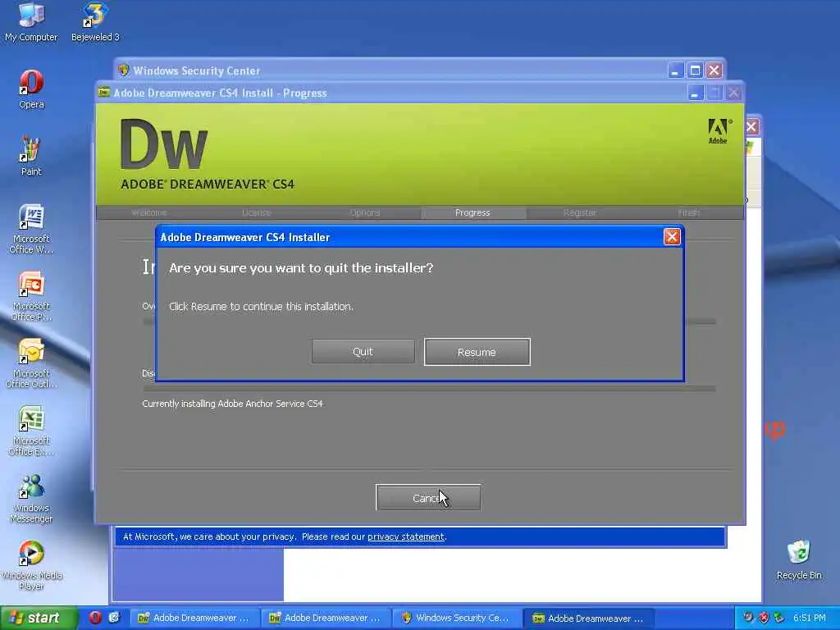Click the 6:51 PM taskbar clock
This screenshot has width=840, height=630.
point(809,618)
